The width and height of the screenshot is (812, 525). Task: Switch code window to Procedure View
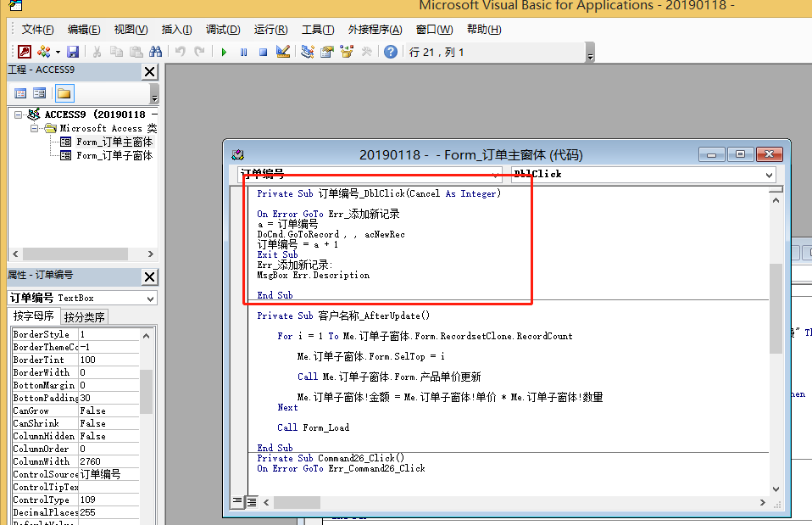pyautogui.click(x=237, y=501)
